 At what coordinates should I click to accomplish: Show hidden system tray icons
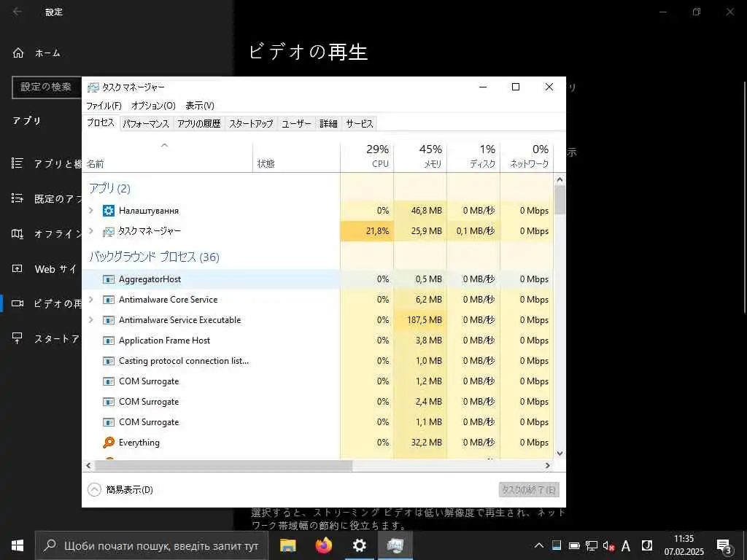pyautogui.click(x=539, y=545)
